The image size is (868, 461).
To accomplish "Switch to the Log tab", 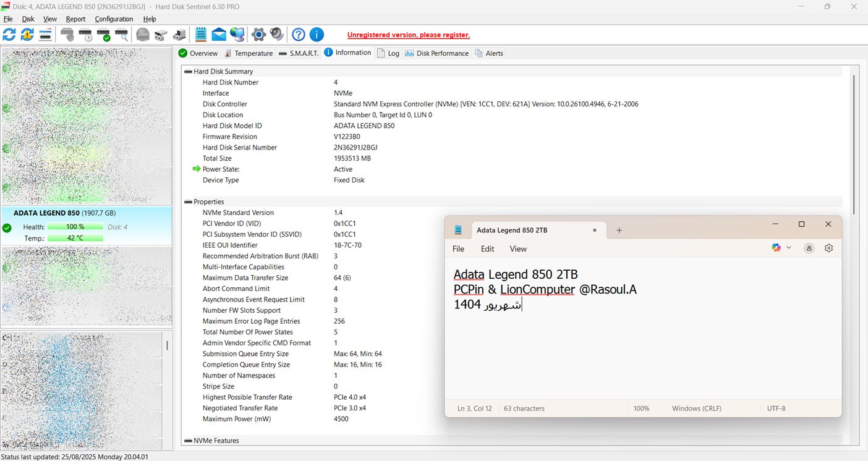I will [x=388, y=53].
